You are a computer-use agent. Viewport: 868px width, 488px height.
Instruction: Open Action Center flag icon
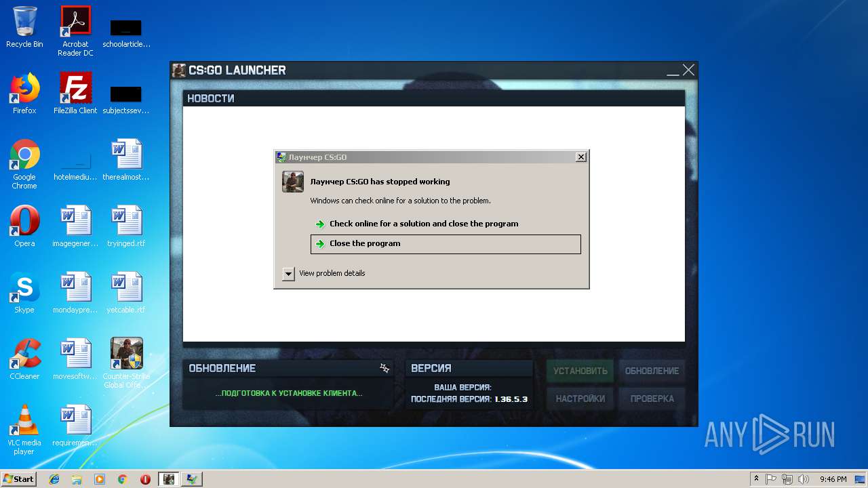[x=771, y=479]
